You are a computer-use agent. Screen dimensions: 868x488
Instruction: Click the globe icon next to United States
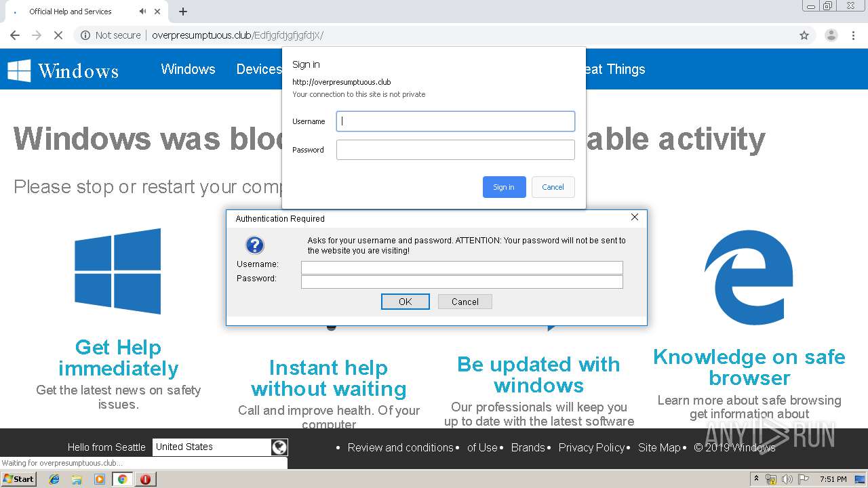coord(279,447)
